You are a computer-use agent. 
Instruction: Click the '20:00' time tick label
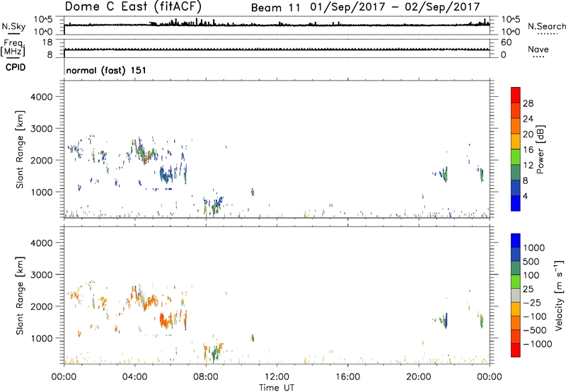click(x=418, y=377)
